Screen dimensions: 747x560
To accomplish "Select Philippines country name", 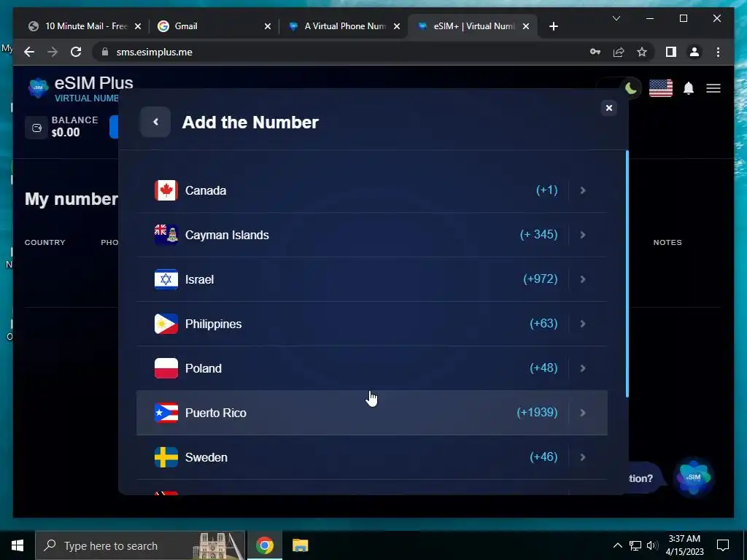I will pos(214,324).
